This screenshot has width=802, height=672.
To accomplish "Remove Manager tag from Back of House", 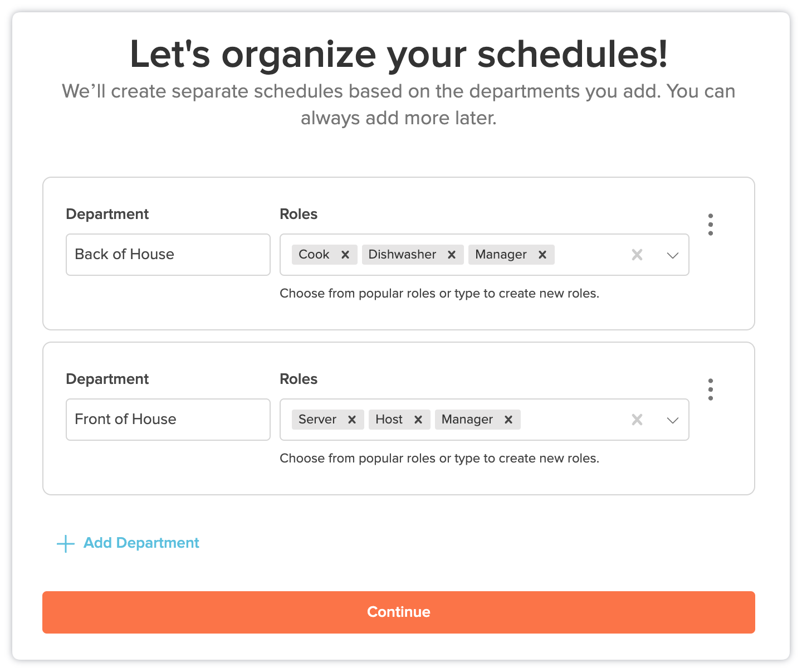I will pos(542,255).
